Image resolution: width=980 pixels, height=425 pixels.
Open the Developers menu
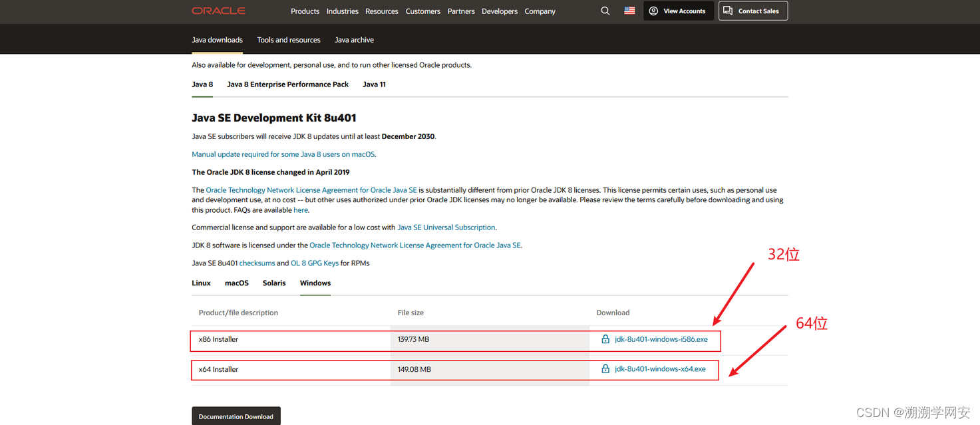click(x=499, y=11)
